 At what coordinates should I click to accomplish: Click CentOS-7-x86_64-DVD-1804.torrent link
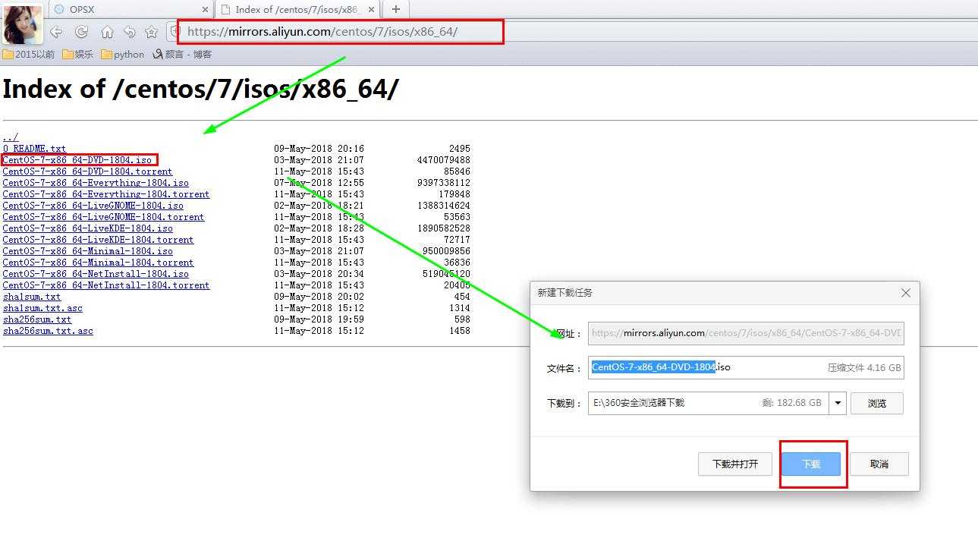coord(87,171)
